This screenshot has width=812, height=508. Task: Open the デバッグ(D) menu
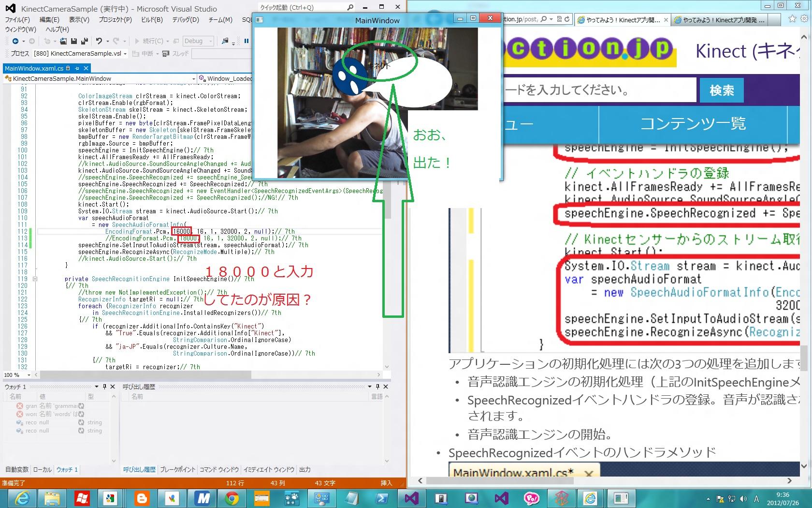coord(186,20)
